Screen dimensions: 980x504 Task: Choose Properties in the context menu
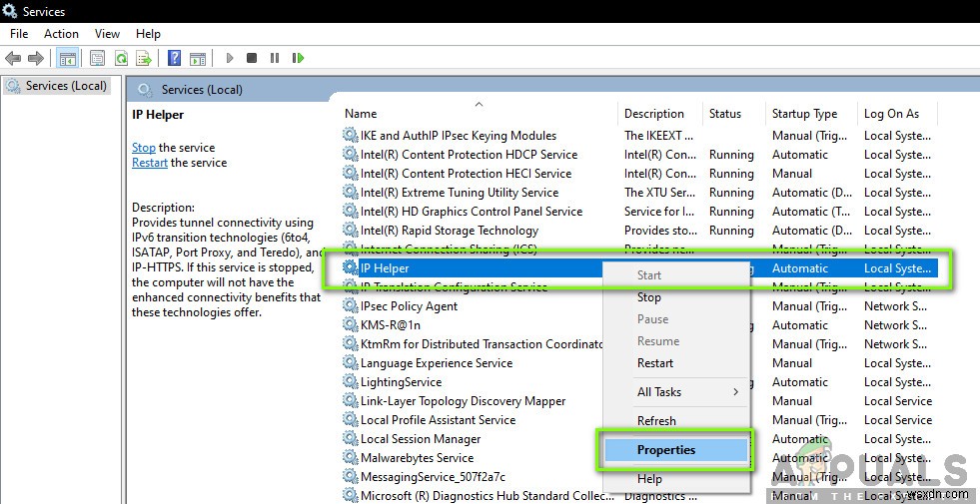point(675,450)
